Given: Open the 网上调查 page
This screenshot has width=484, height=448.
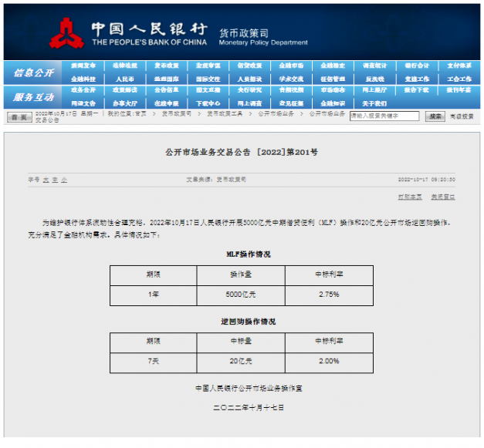Looking at the screenshot, I should [x=249, y=103].
